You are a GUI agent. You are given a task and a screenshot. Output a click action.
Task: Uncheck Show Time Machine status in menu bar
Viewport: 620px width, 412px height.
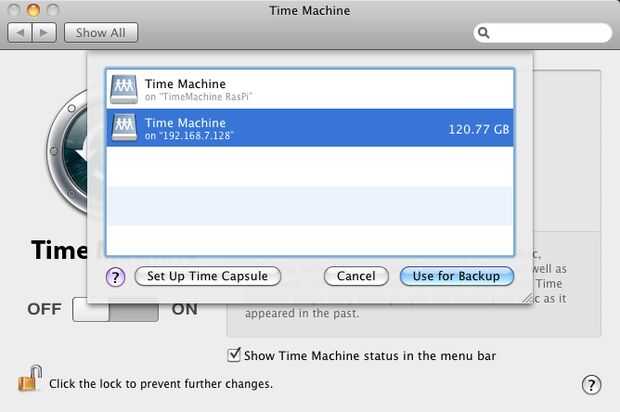tap(235, 355)
